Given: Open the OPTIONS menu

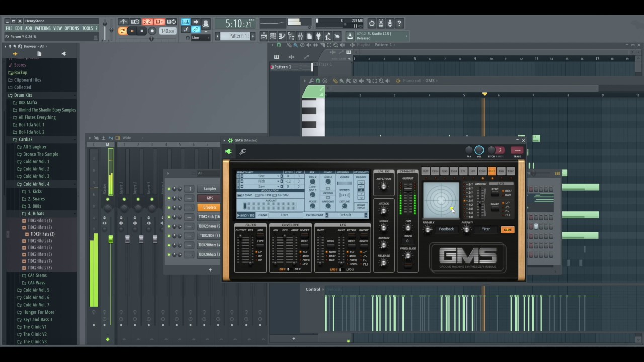Looking at the screenshot, I should (72, 29).
